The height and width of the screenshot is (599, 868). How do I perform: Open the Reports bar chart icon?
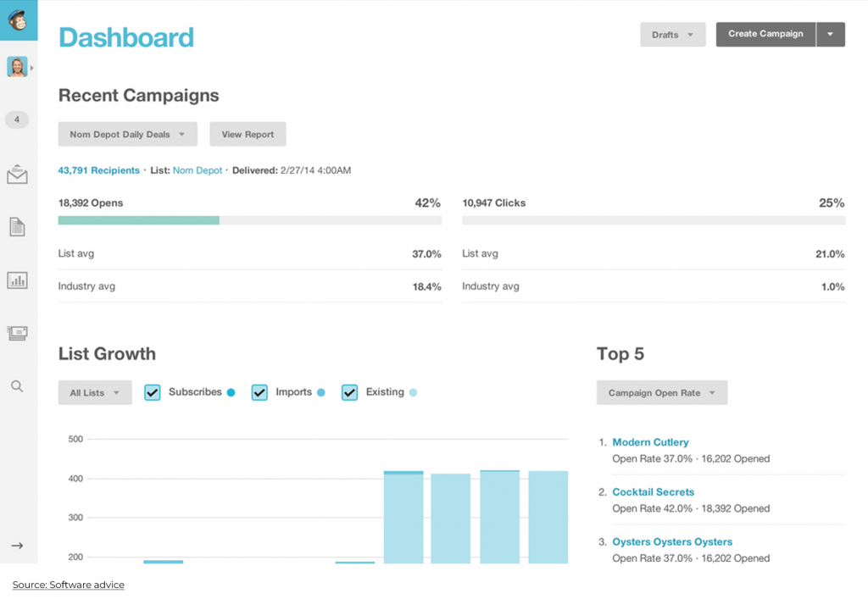click(17, 280)
